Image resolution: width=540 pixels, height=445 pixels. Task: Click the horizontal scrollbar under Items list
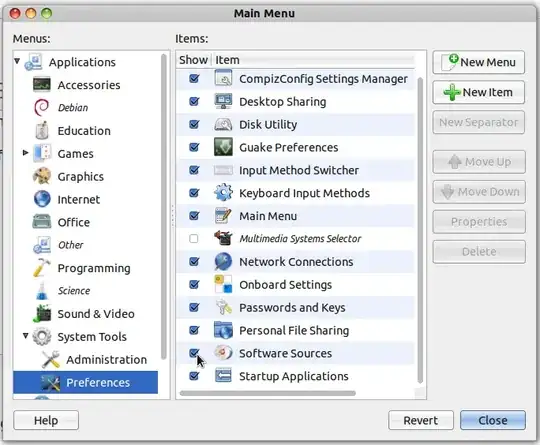(268, 393)
